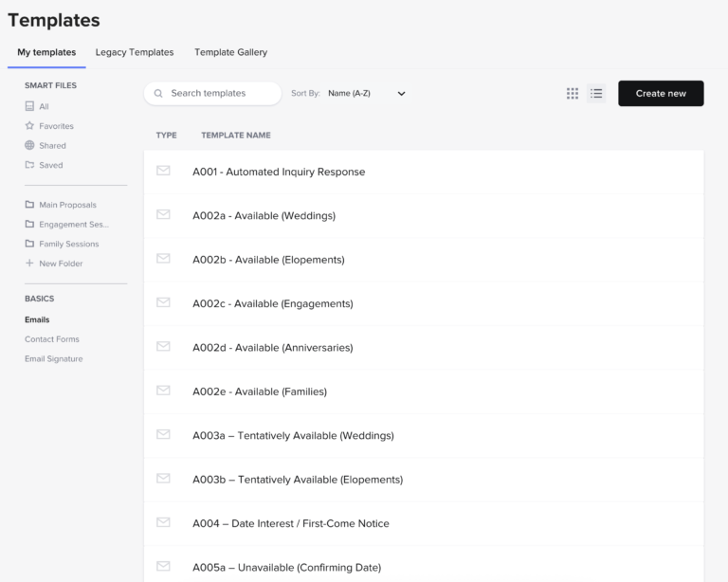Click into the Search templates field
The image size is (728, 582).
click(212, 93)
